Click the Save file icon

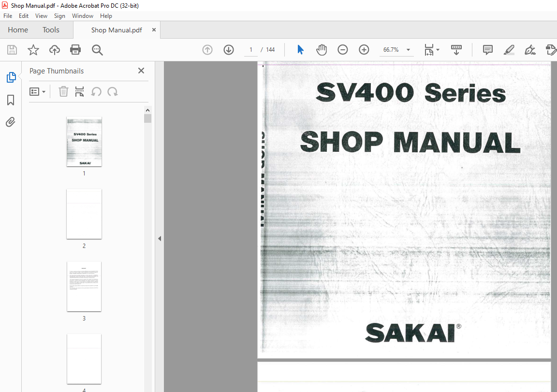coord(12,50)
